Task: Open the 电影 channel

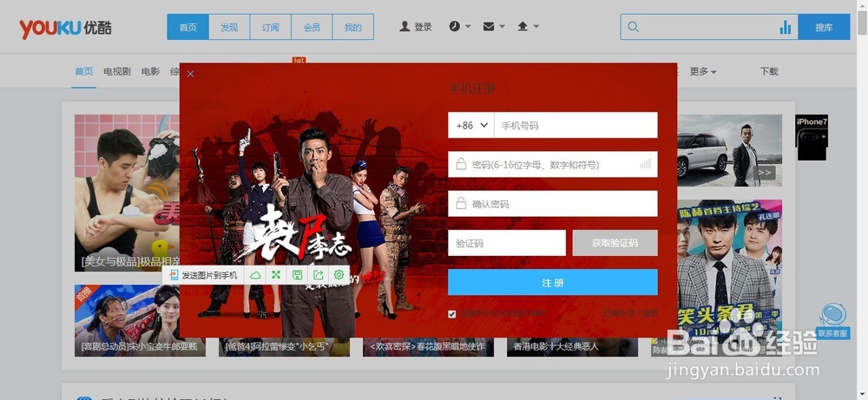Action: pyautogui.click(x=150, y=71)
